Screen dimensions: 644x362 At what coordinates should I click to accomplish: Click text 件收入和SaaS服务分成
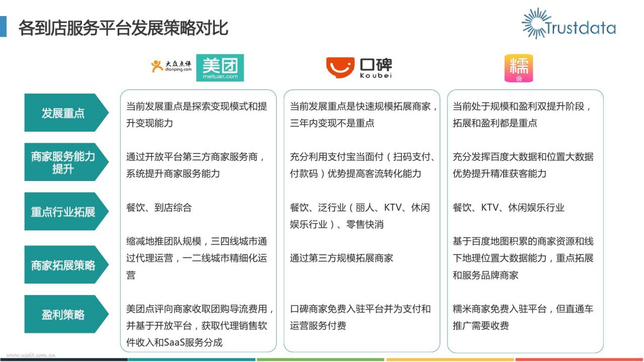coord(174,342)
